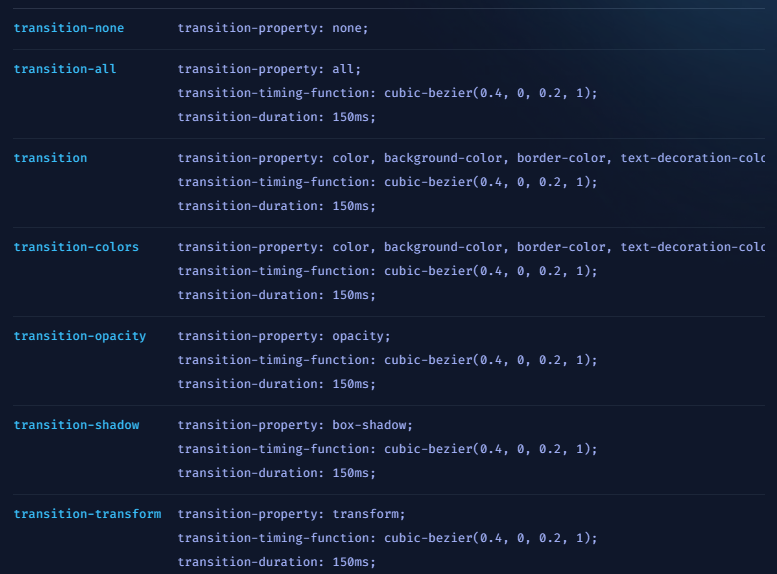
Task: Select the timing-function line in transition-opacity row
Action: [387, 360]
